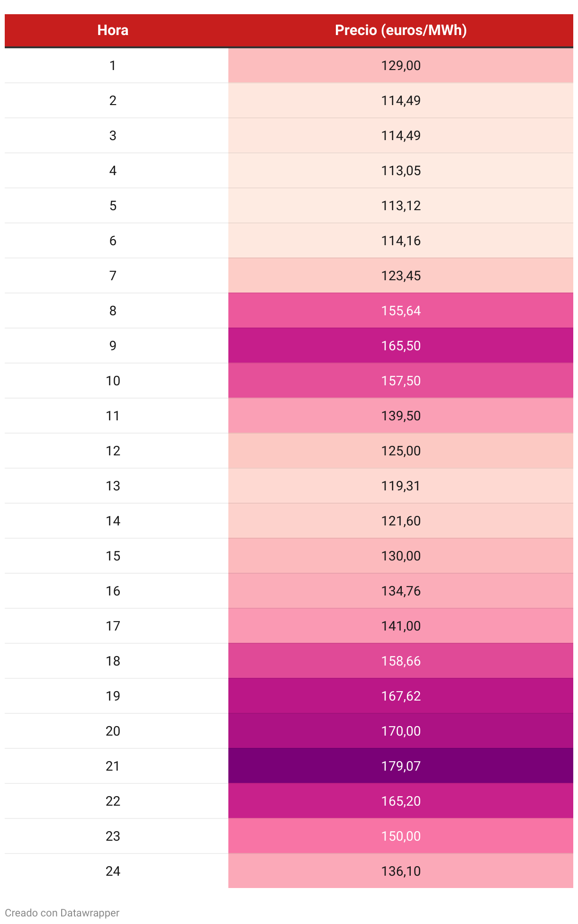Click the 165,50 price cell
578x924 pixels.
(400, 346)
